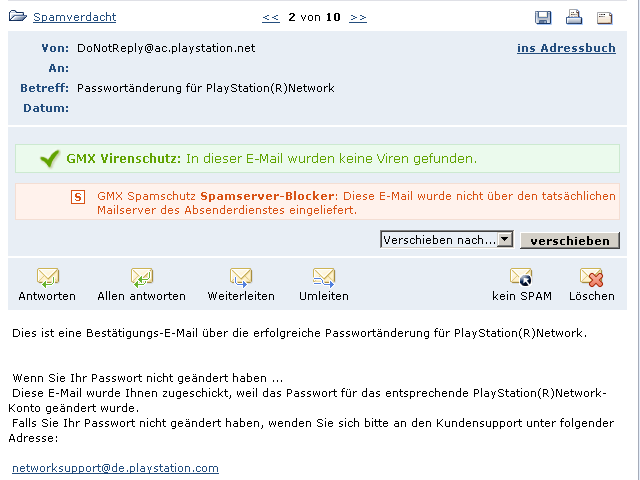
Task: Click the networksupport@de.playstation.com email link
Action: click(x=115, y=468)
